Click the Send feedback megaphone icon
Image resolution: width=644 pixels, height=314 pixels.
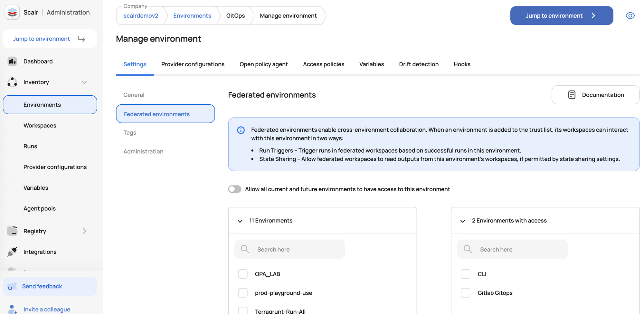pyautogui.click(x=12, y=286)
